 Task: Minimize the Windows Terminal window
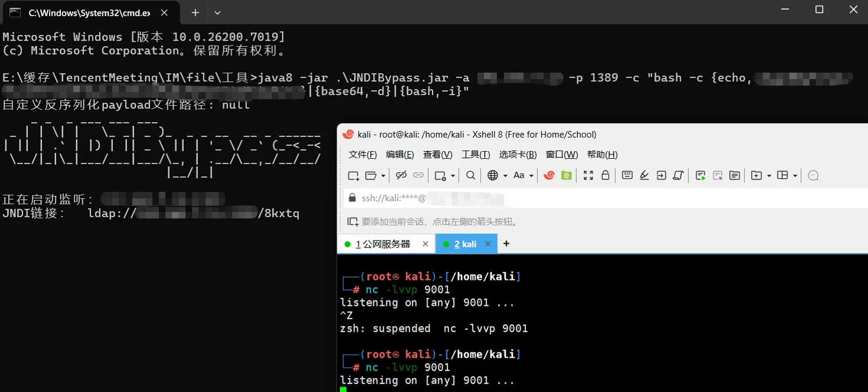tap(785, 9)
